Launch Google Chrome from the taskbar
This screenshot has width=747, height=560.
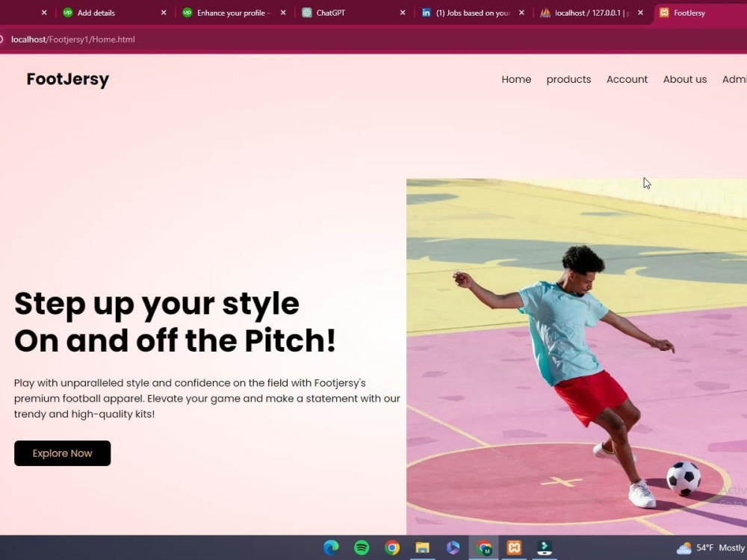tap(392, 547)
